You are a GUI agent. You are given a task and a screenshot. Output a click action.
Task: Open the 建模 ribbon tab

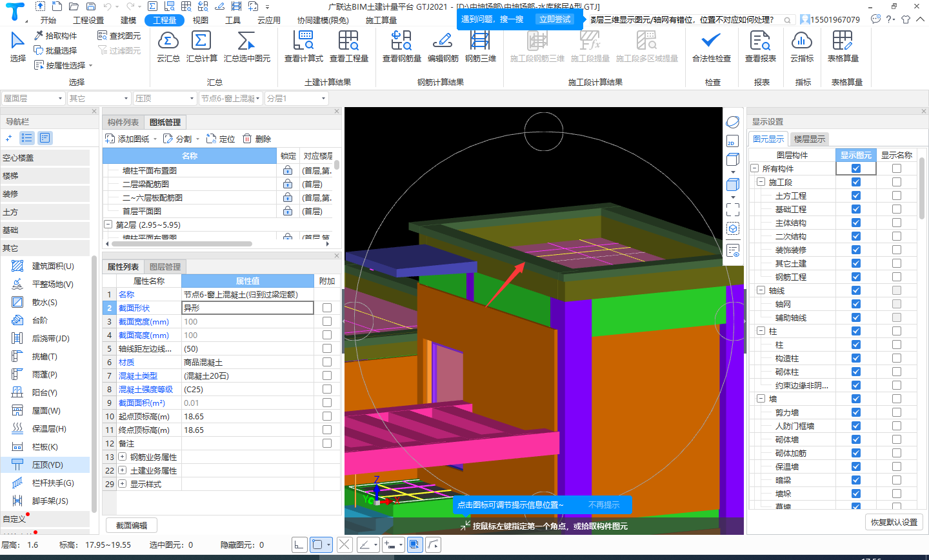(x=128, y=20)
